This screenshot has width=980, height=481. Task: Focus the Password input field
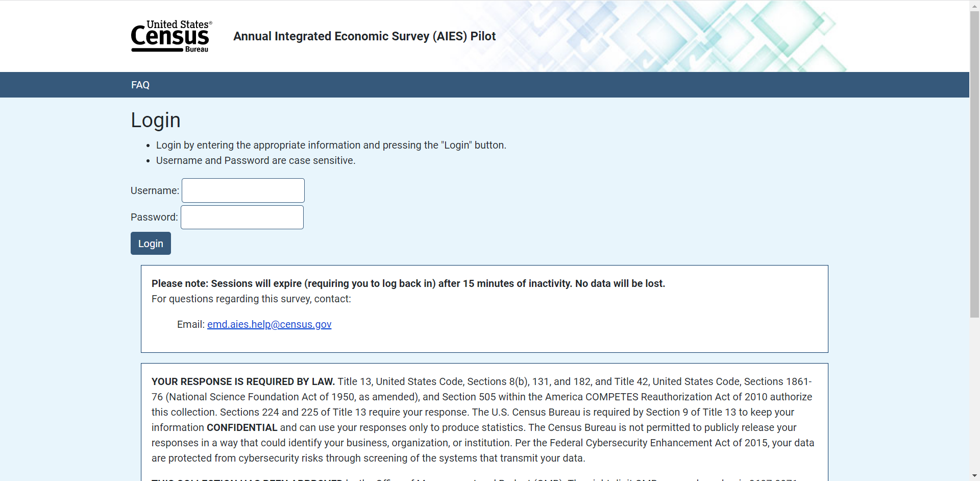click(242, 217)
